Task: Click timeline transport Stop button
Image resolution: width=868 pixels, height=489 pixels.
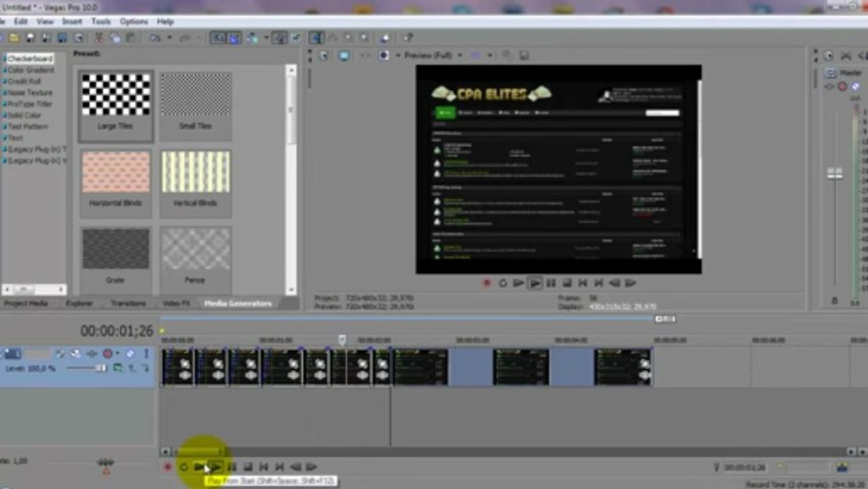Action: coord(248,467)
